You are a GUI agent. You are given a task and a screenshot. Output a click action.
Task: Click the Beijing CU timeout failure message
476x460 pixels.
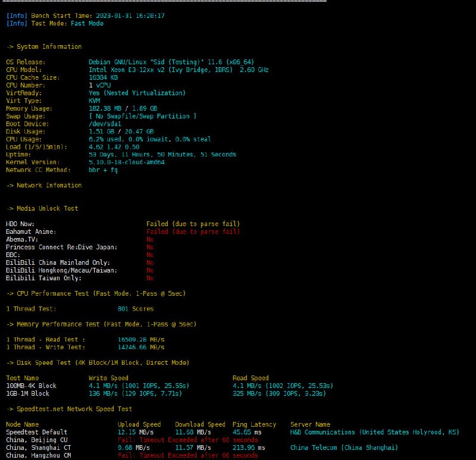pyautogui.click(x=187, y=440)
